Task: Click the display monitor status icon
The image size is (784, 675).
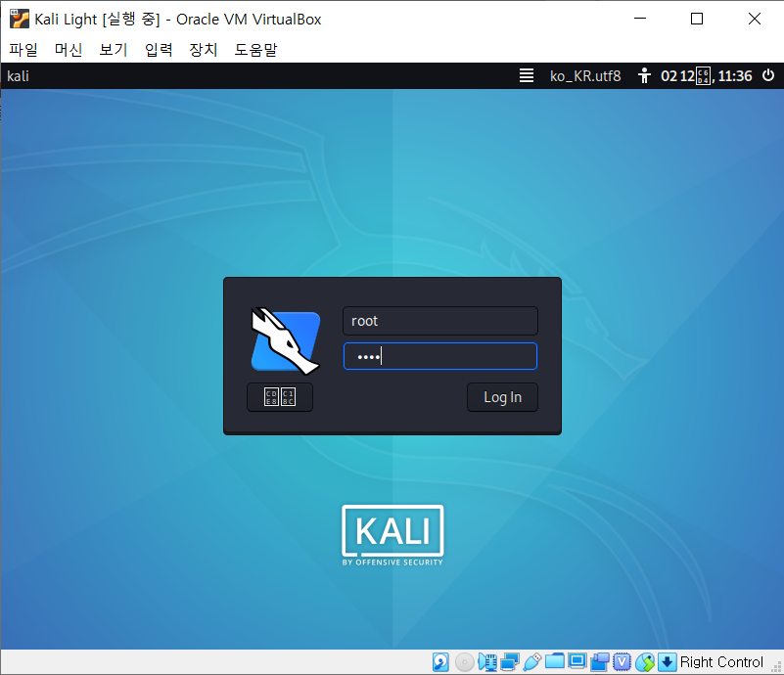Action: pyautogui.click(x=577, y=662)
